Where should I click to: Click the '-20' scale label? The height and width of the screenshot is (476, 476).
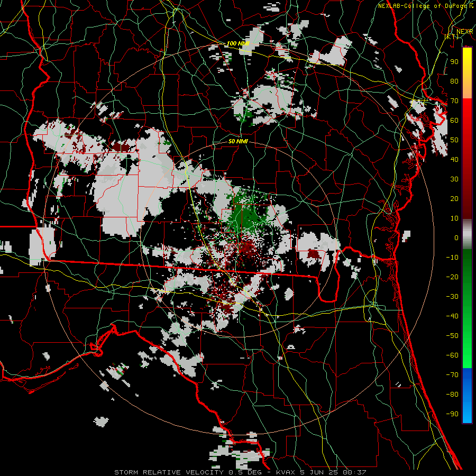(452, 277)
